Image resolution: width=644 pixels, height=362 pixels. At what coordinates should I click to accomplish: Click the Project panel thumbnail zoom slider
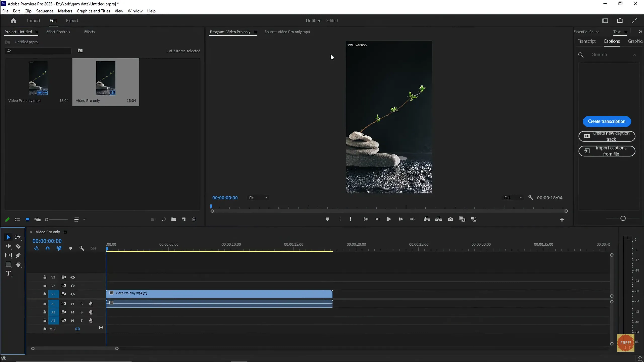(x=57, y=219)
